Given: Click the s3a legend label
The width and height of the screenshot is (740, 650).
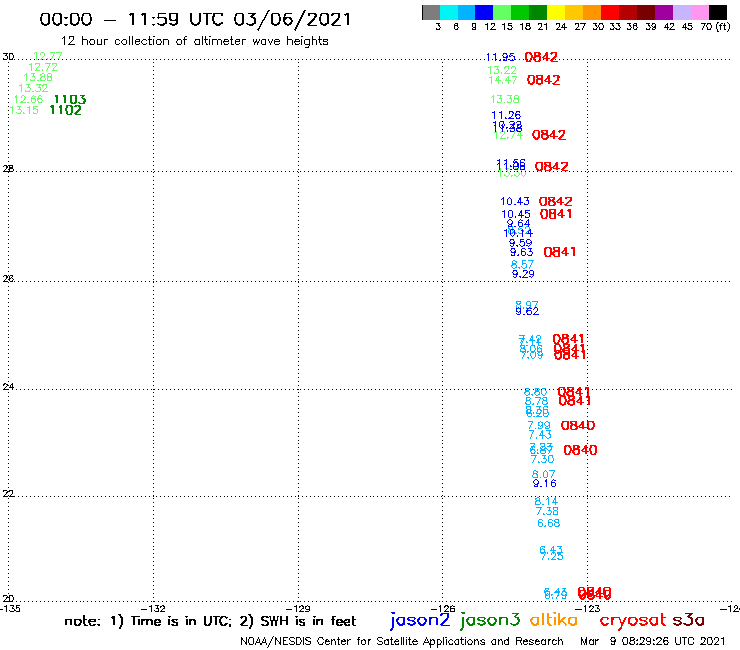Looking at the screenshot, I should [x=689, y=620].
